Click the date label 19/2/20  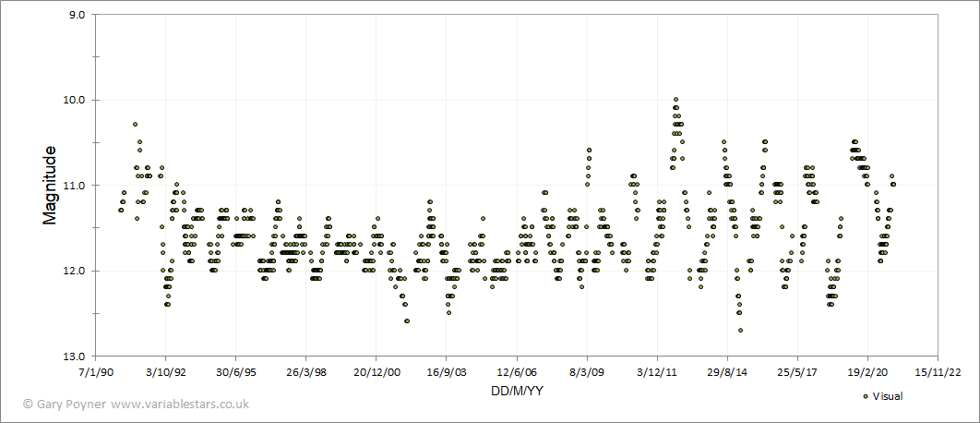pos(867,371)
